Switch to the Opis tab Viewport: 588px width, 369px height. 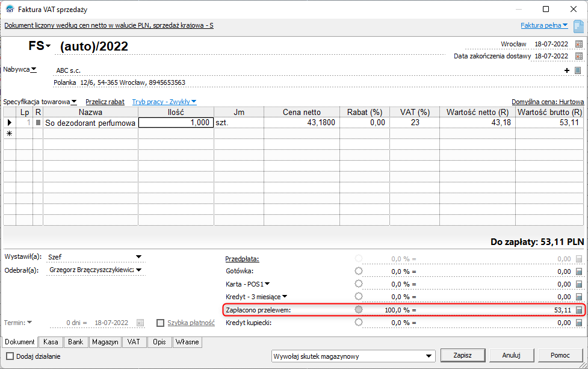159,342
